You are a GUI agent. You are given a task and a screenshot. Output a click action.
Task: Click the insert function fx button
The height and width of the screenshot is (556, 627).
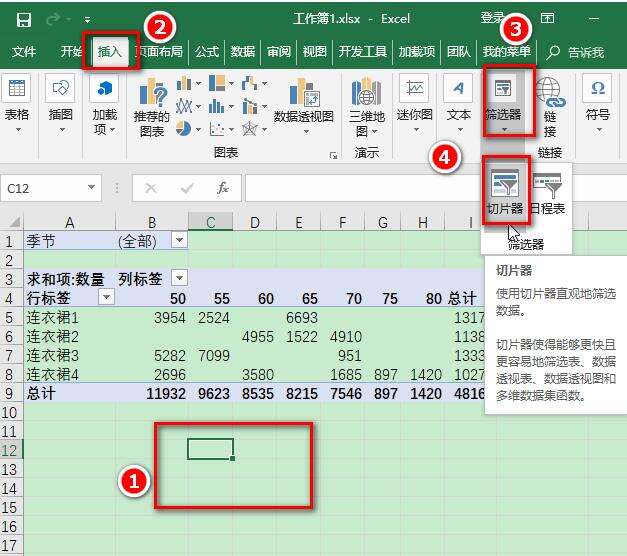[223, 188]
